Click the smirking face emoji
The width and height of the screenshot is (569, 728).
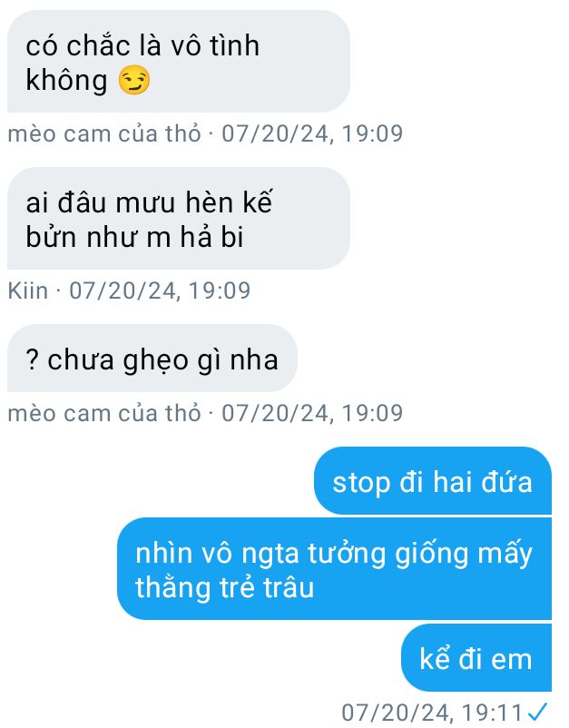(134, 80)
